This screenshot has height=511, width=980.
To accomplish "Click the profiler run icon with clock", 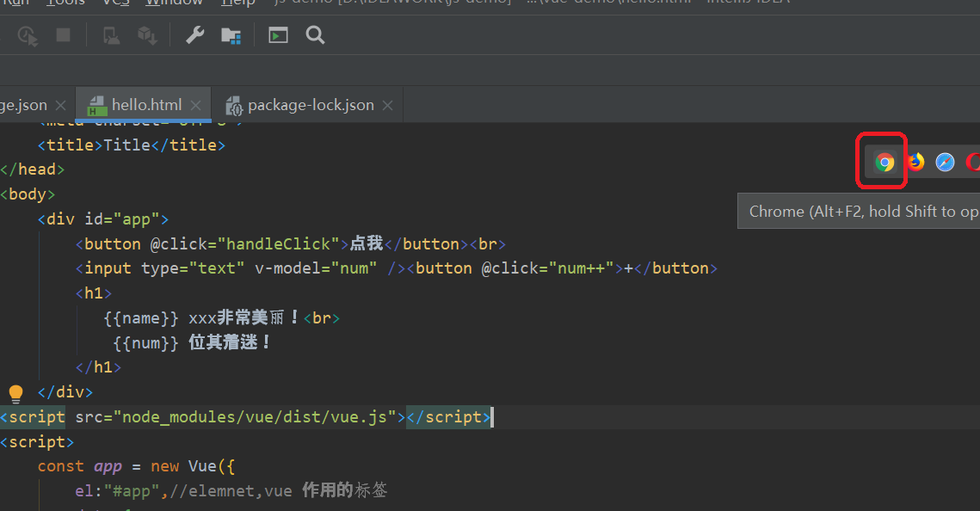I will click(28, 35).
